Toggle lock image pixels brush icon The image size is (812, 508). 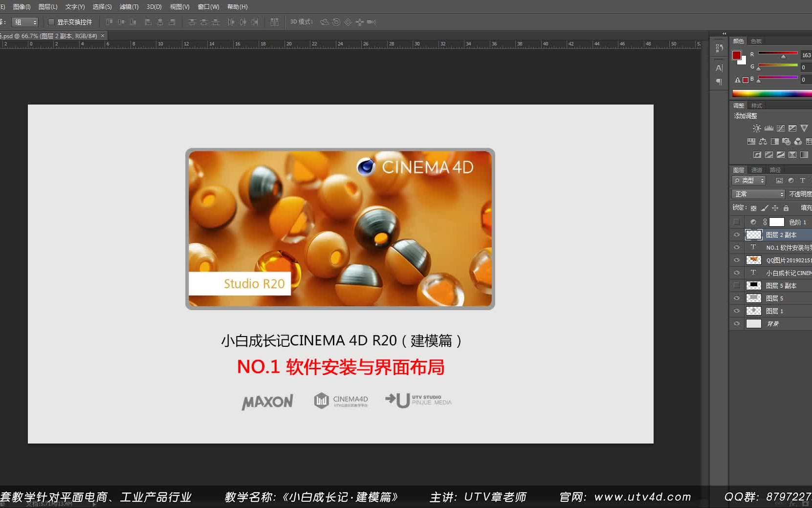[765, 208]
